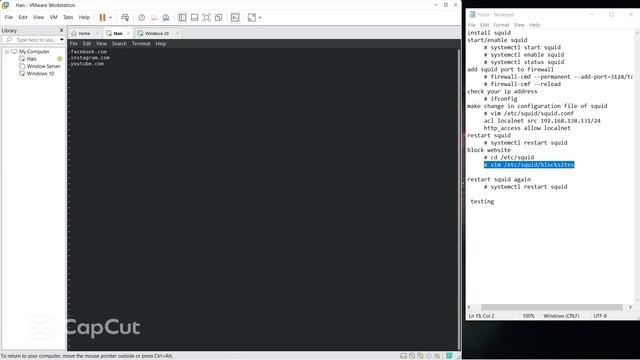Screen dimensions: 640x360
Task: Take a snapshot of this virtual machine
Action: (142, 18)
